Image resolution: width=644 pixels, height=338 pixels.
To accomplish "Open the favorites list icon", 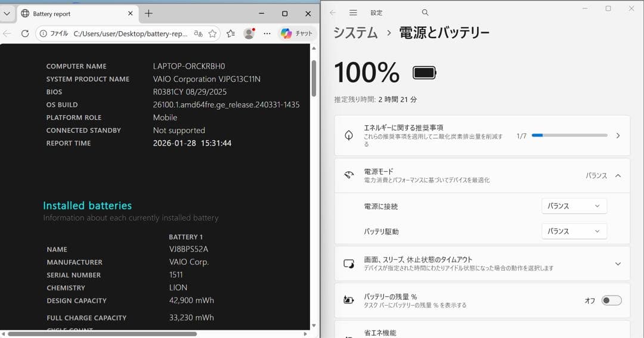I will (x=231, y=33).
